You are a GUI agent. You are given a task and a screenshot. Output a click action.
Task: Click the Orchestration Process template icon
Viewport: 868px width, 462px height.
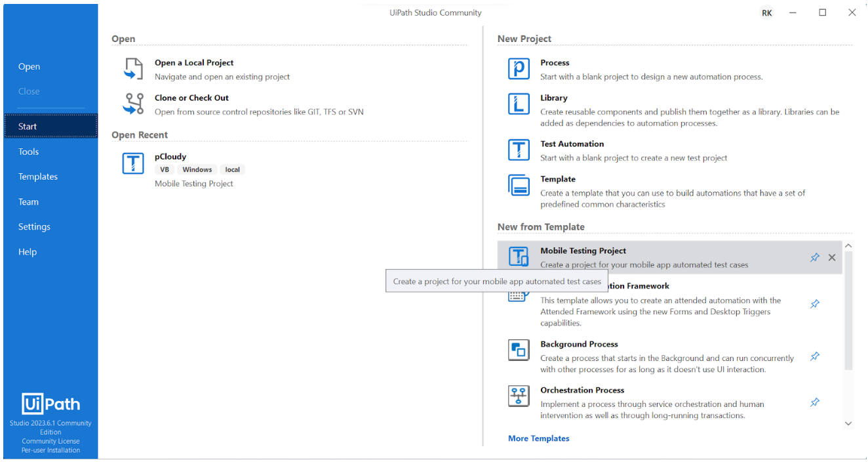pyautogui.click(x=519, y=396)
